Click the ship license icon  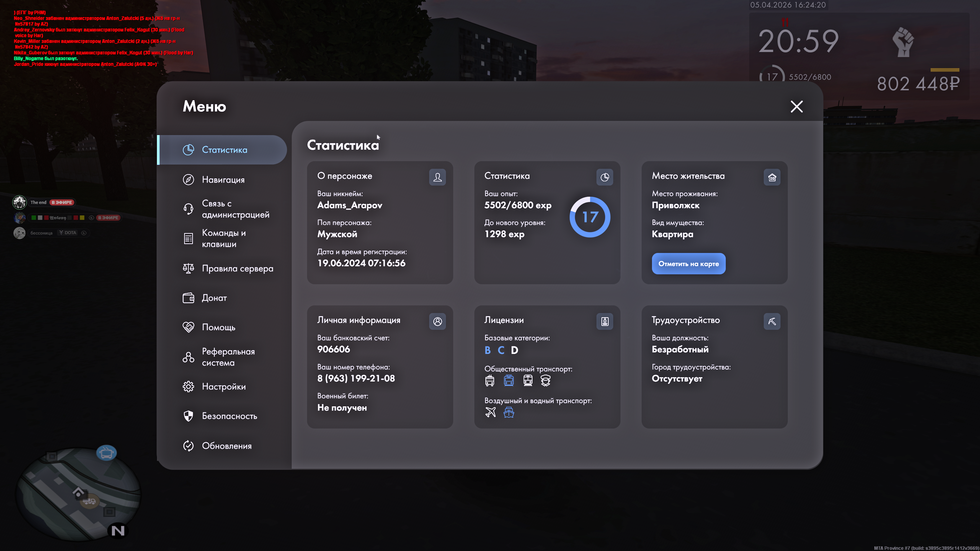coord(509,412)
